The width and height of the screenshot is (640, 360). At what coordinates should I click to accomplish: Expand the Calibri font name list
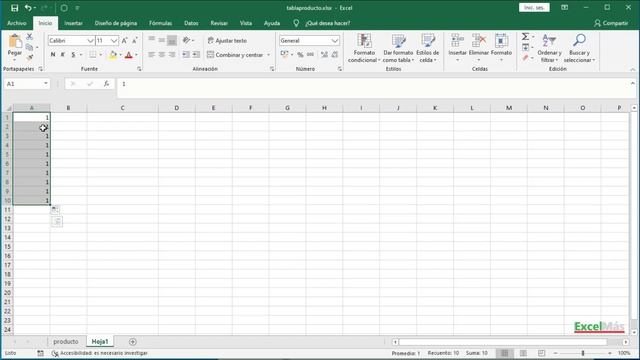pyautogui.click(x=90, y=40)
